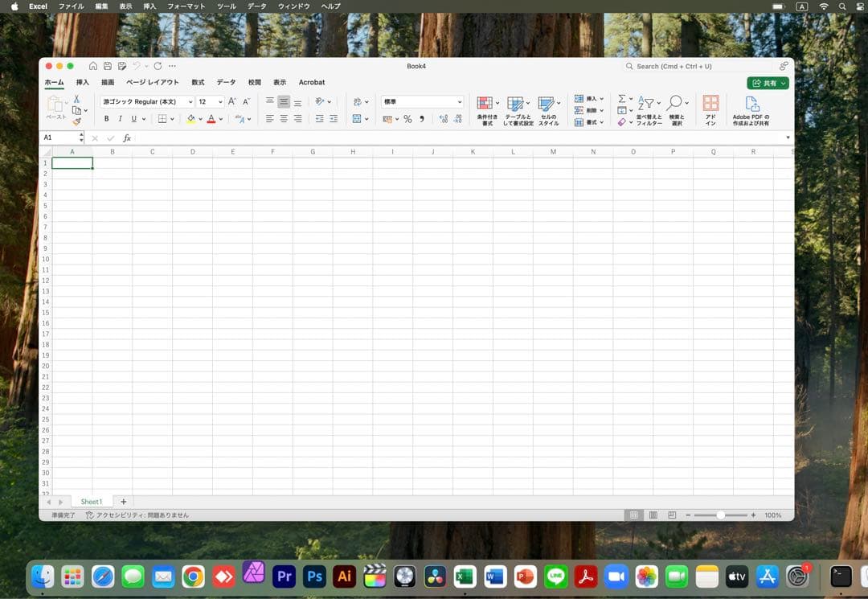Add a new sheet with plus button
Viewport: 868px width, 599px height.
click(x=123, y=502)
